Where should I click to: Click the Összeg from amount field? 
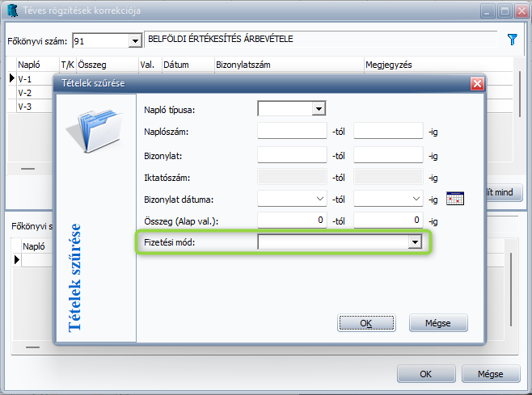click(292, 221)
